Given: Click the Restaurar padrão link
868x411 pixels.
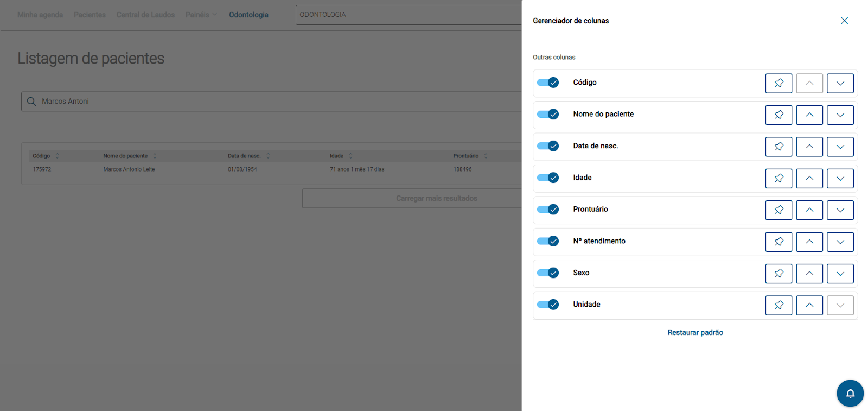Looking at the screenshot, I should point(695,332).
